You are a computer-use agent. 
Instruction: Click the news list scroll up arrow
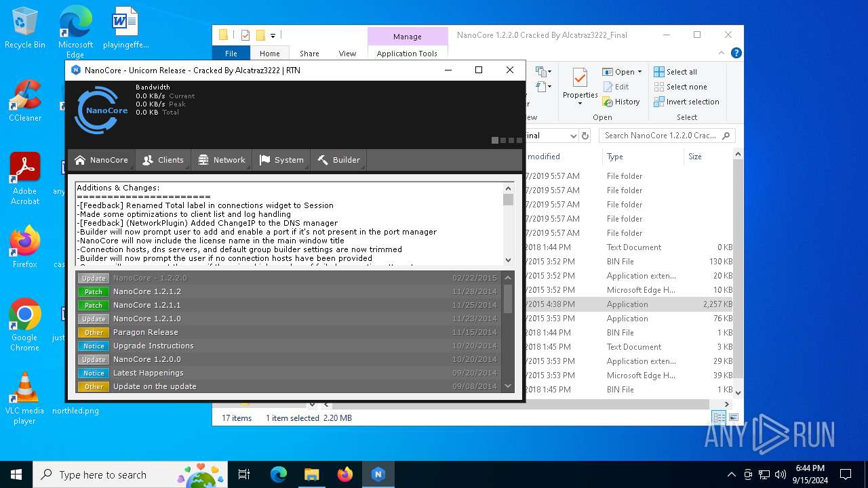pos(508,277)
